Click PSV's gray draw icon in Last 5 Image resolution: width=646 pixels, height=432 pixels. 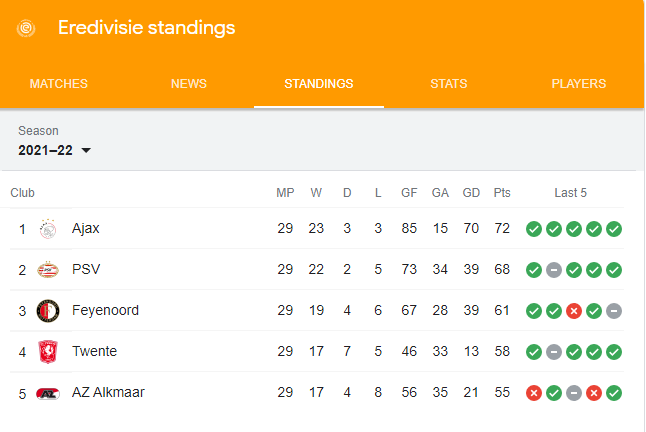[x=554, y=270]
